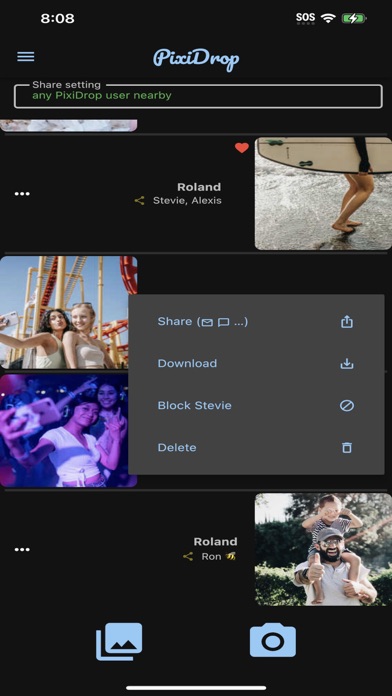Open options dots beside Ron row
Image resolution: width=392 pixels, height=696 pixels.
tap(22, 550)
